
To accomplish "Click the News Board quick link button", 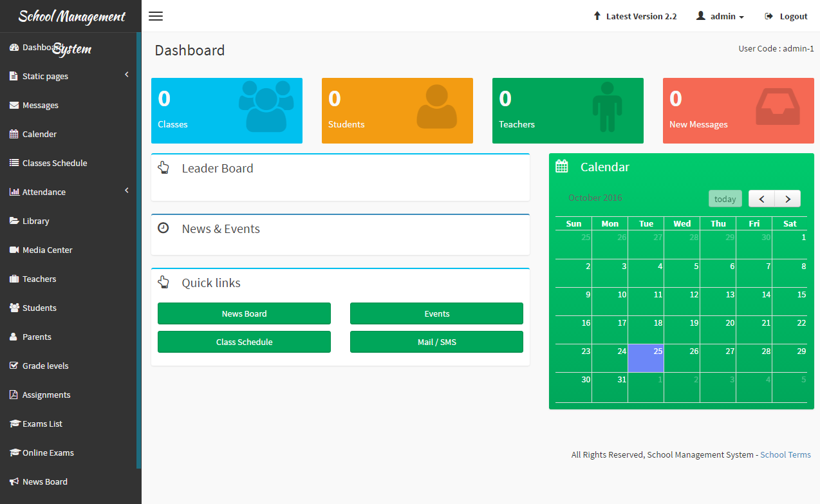I will tap(244, 313).
